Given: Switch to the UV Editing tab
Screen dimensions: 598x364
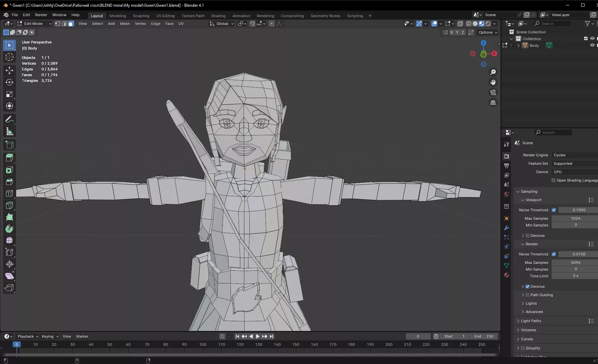Looking at the screenshot, I should pos(165,16).
